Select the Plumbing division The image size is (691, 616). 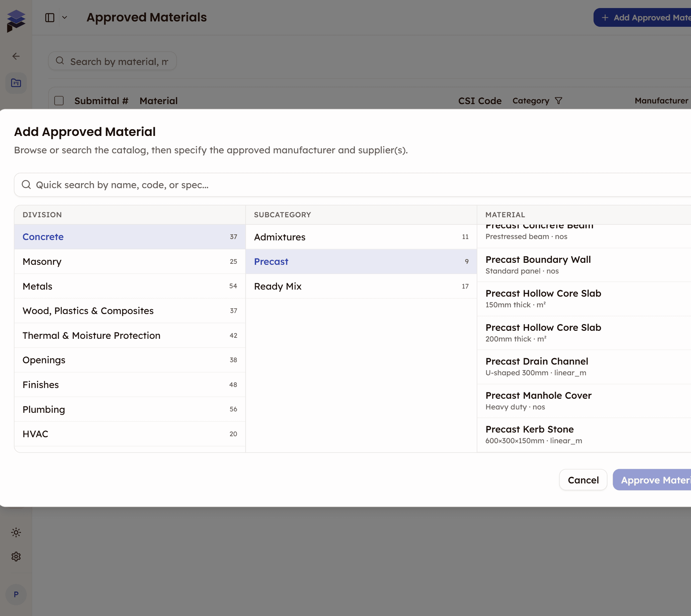tap(130, 409)
